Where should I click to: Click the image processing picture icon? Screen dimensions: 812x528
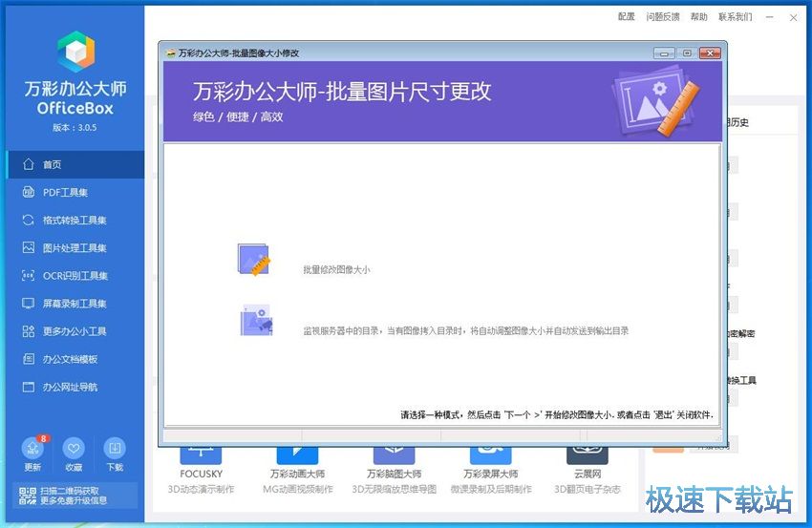[x=29, y=247]
